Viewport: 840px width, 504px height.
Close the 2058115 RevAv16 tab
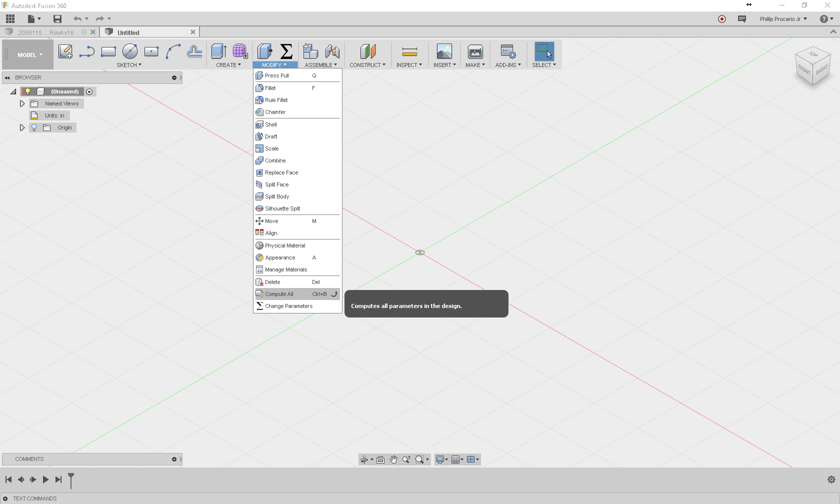coord(93,32)
